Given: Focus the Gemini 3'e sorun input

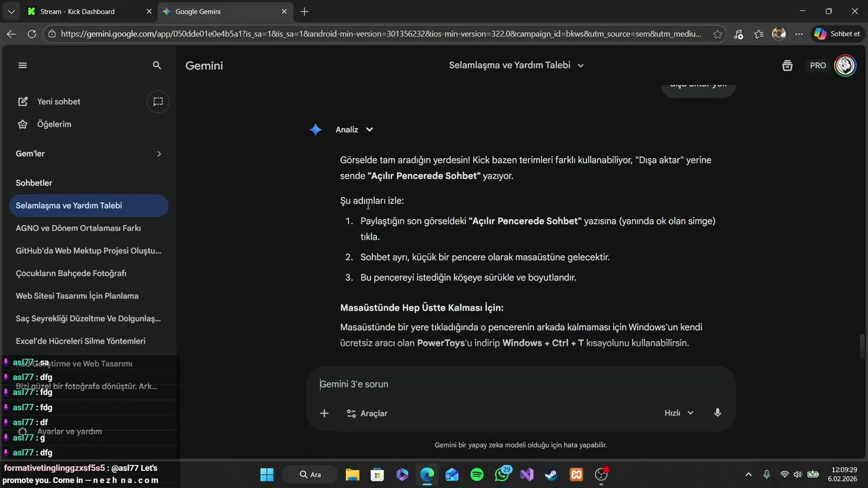Looking at the screenshot, I should pyautogui.click(x=521, y=384).
